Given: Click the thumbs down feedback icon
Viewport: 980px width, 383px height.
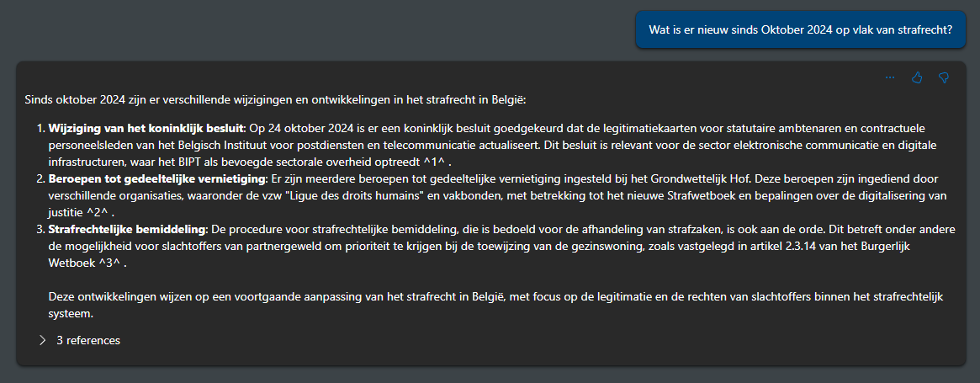Looking at the screenshot, I should point(944,77).
